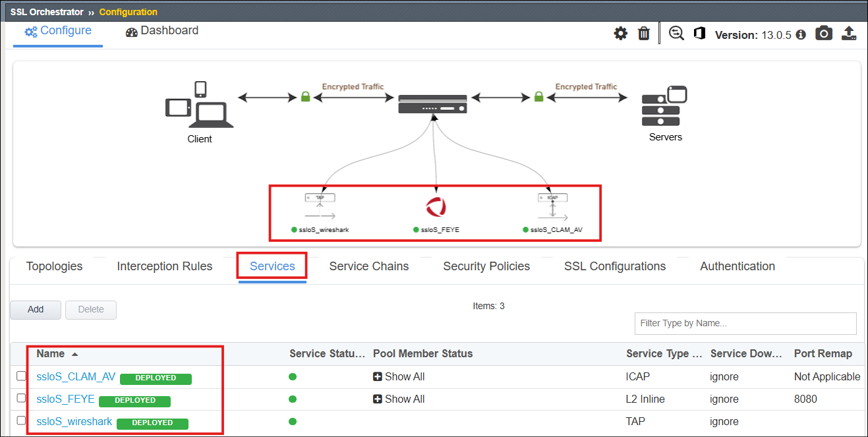The image size is (868, 437).
Task: Open the ssloS_CLAM_AV service link
Action: [x=76, y=377]
